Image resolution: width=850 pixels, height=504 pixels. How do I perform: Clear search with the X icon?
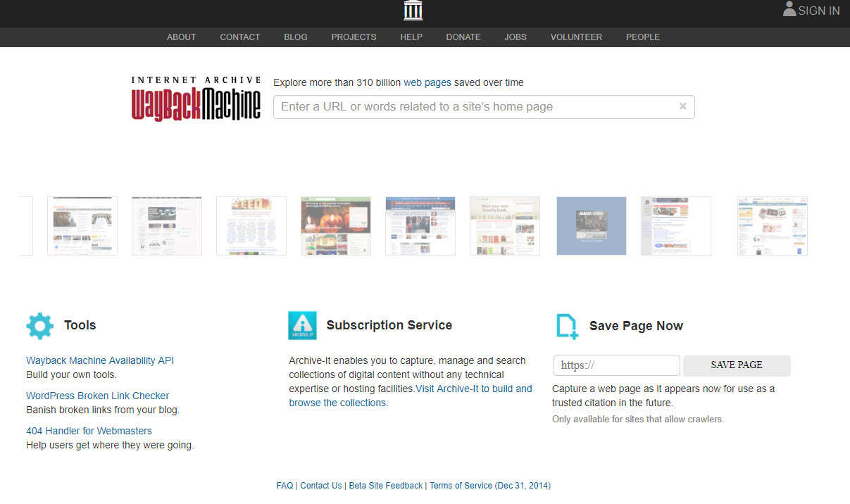pos(682,106)
